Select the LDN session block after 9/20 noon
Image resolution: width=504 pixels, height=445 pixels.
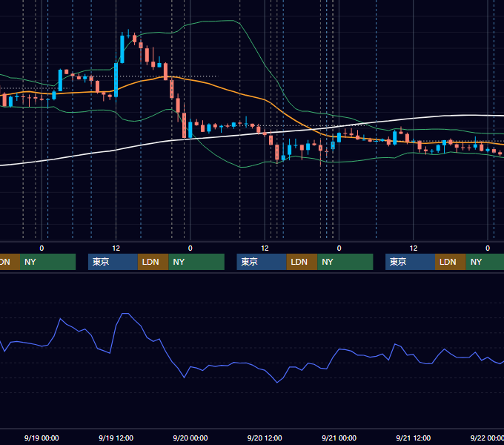click(302, 262)
